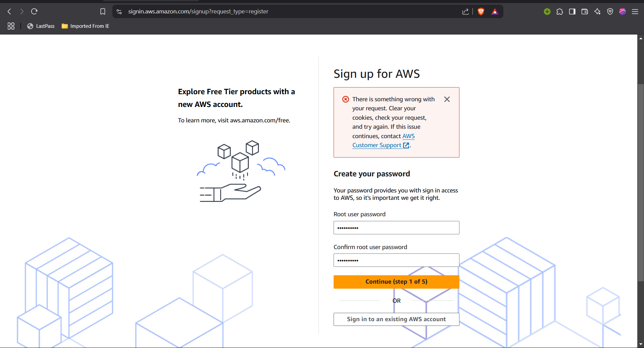The height and width of the screenshot is (348, 644).
Task: Follow the AWS Customer Support link
Action: click(384, 141)
